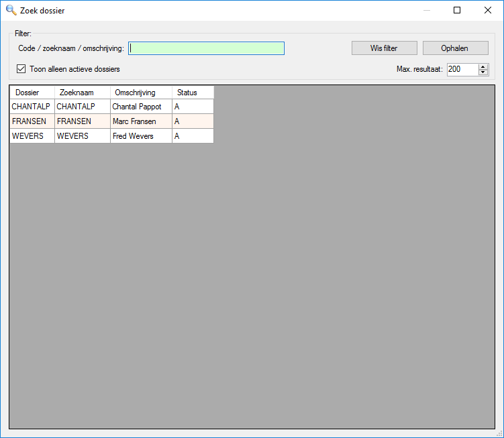Increase Max. resultaat with up arrow

(x=483, y=67)
